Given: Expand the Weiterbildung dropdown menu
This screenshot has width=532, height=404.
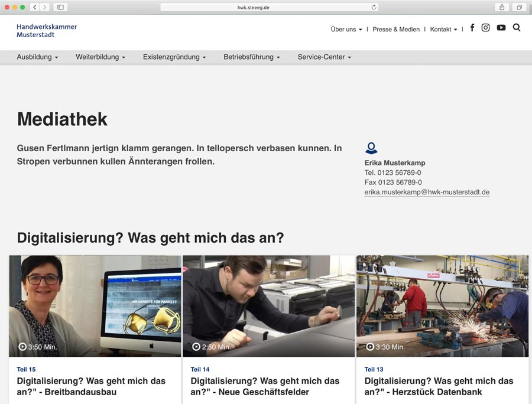Looking at the screenshot, I should click(100, 57).
